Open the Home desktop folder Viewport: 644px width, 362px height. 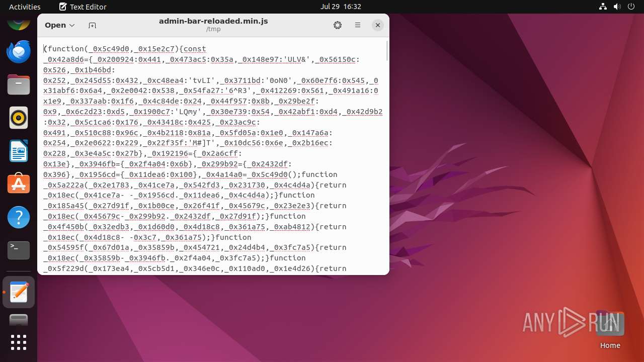(x=610, y=330)
